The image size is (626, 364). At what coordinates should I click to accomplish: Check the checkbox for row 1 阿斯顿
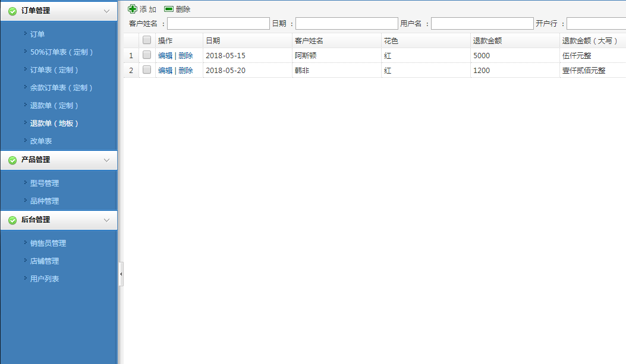point(147,55)
